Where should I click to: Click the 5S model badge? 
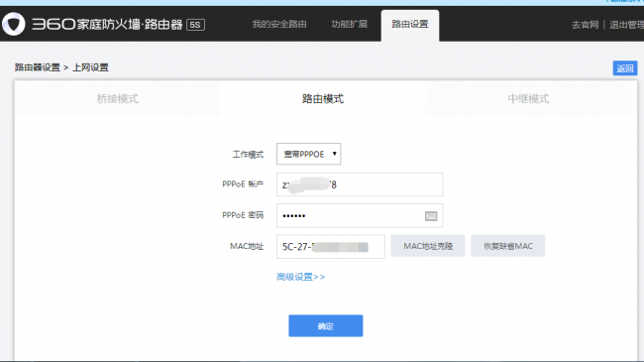pyautogui.click(x=195, y=25)
